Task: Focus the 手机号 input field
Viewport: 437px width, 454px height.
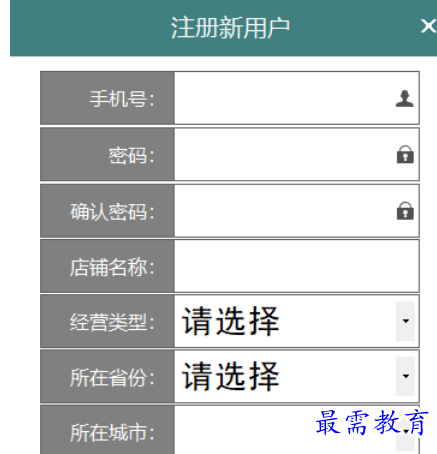Action: point(296,98)
